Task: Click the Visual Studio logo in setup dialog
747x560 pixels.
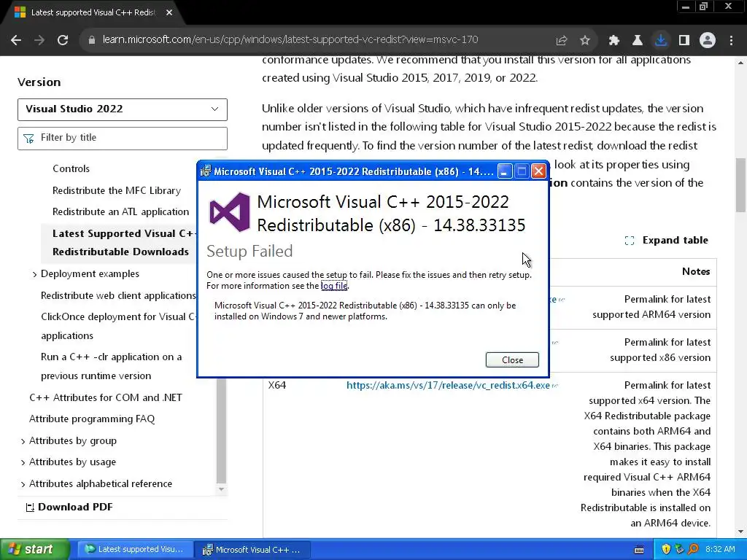Action: pos(230,212)
